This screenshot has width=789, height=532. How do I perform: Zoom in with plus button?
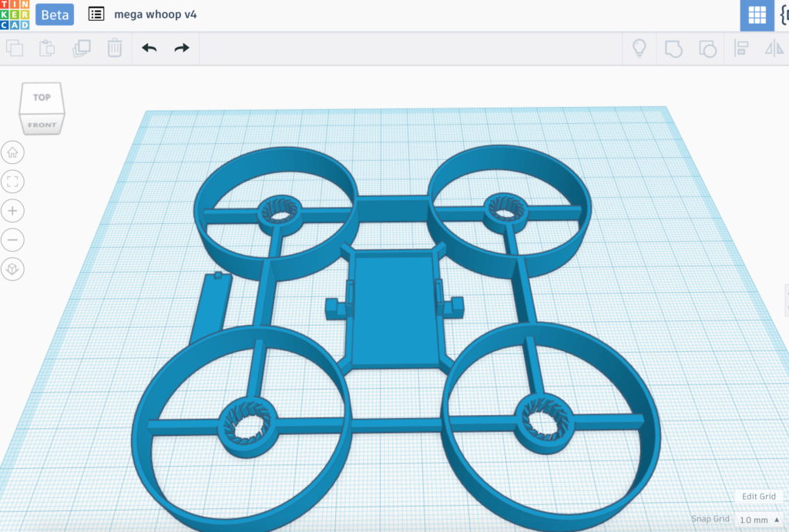pos(12,211)
